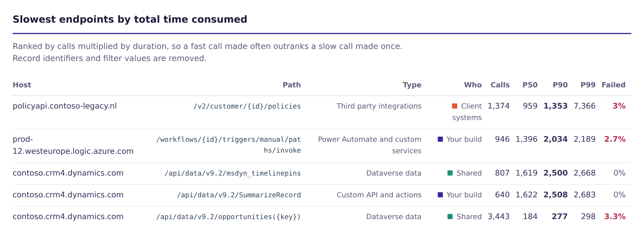Select the policyapi.contoso-legacy.nl host

pos(65,106)
